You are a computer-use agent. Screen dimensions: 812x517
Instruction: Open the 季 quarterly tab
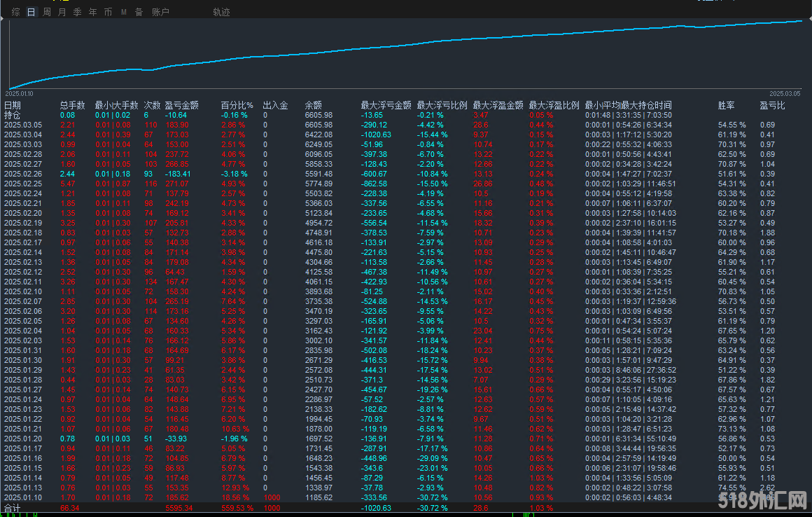[77, 12]
